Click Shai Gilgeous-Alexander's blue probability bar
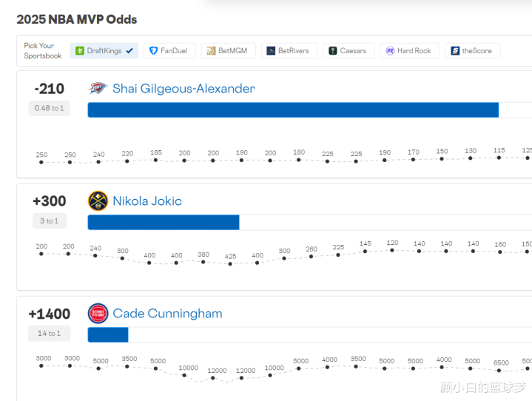 (292, 110)
